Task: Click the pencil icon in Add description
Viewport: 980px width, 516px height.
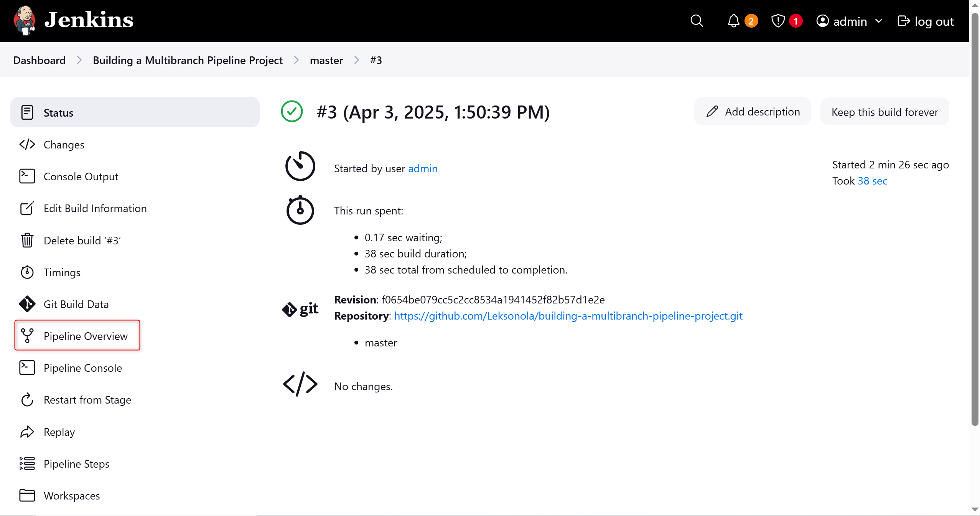Action: [x=712, y=111]
